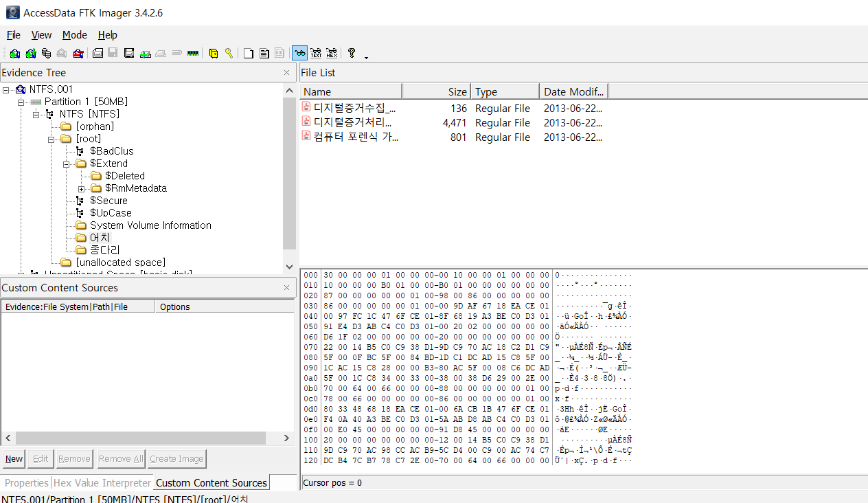This screenshot has width=868, height=503.
Task: Click custom content horizontal scroll right arrow
Action: point(287,438)
